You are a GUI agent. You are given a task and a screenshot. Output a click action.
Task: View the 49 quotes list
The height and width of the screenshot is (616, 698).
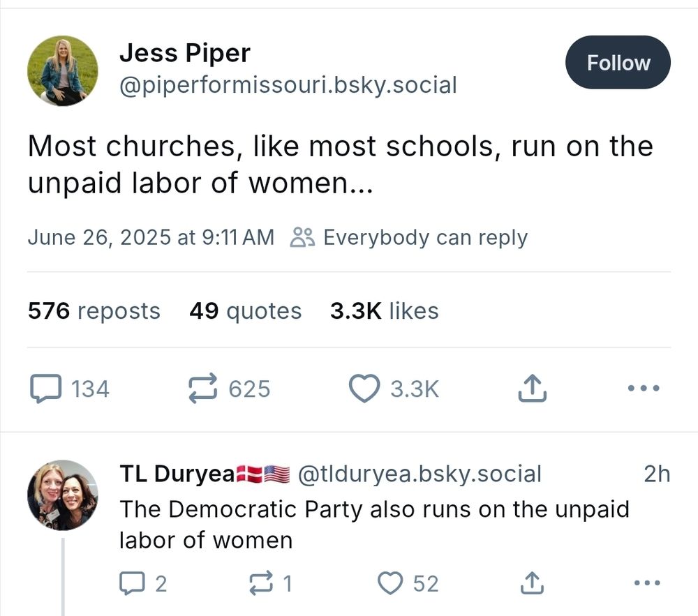click(x=245, y=310)
